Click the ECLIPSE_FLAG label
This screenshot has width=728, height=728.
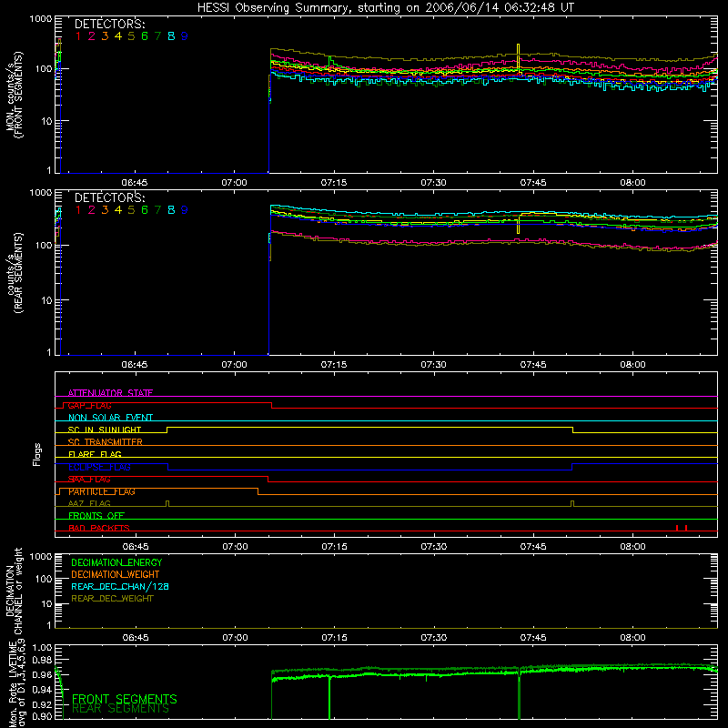(99, 467)
